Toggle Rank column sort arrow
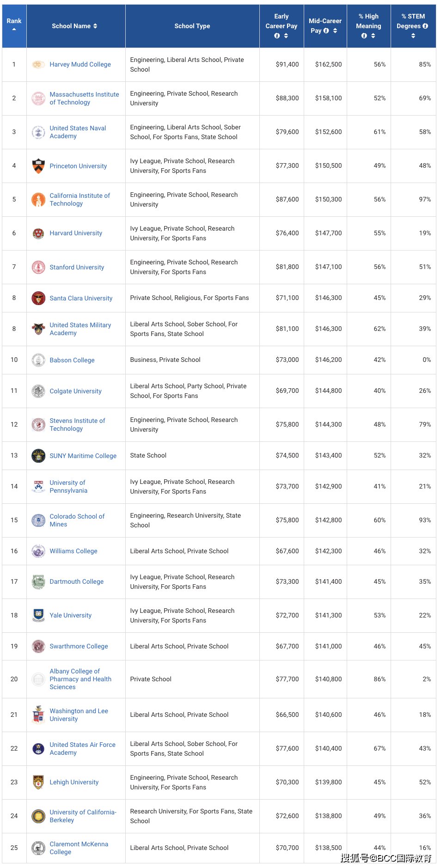Screen dimensions: 441x868 (14, 29)
